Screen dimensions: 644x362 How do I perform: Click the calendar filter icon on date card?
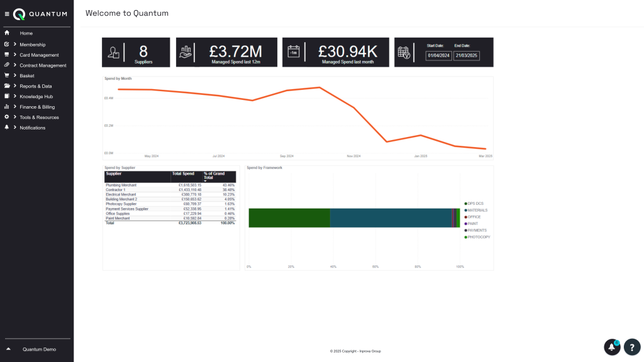(404, 52)
